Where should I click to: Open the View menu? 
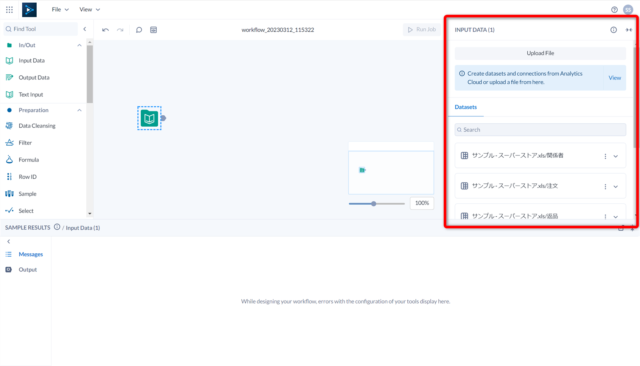[x=89, y=9]
